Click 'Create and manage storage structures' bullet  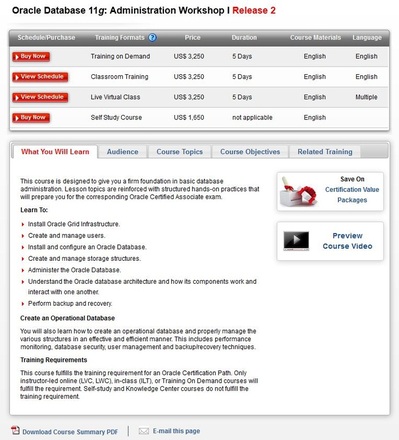click(84, 259)
